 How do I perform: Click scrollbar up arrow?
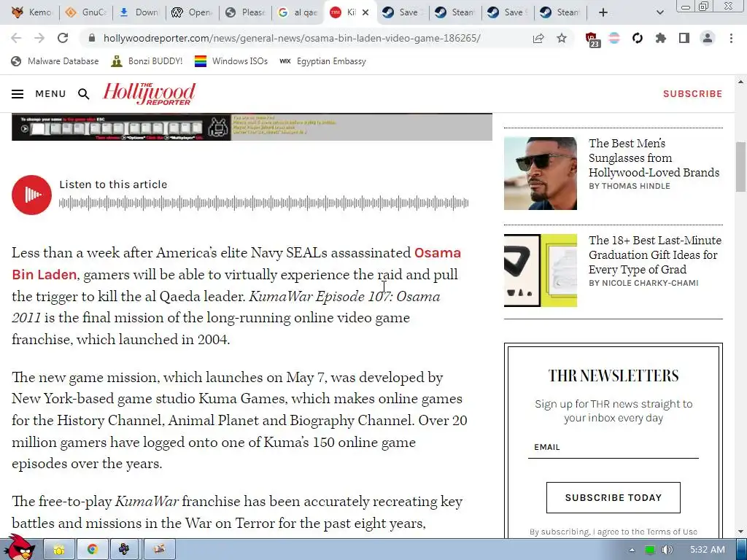740,82
